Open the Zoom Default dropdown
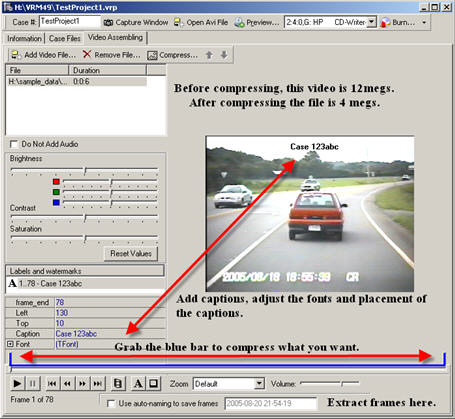The height and width of the screenshot is (419, 455). [260, 384]
